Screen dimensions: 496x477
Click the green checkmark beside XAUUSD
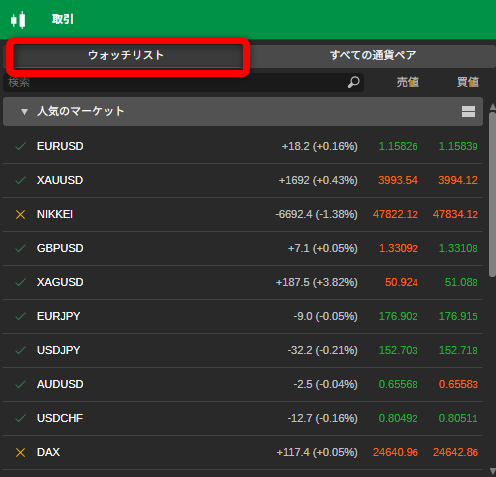click(21, 180)
